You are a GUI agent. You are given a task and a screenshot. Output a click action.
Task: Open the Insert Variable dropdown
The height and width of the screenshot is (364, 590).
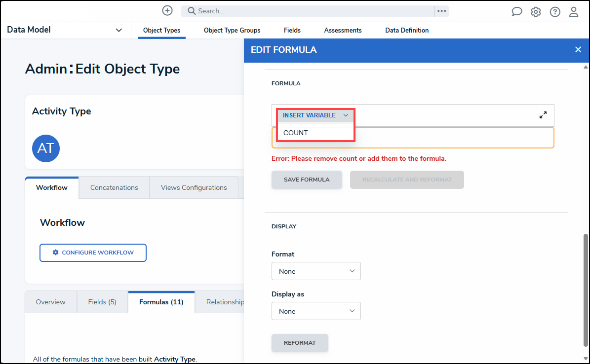point(315,115)
